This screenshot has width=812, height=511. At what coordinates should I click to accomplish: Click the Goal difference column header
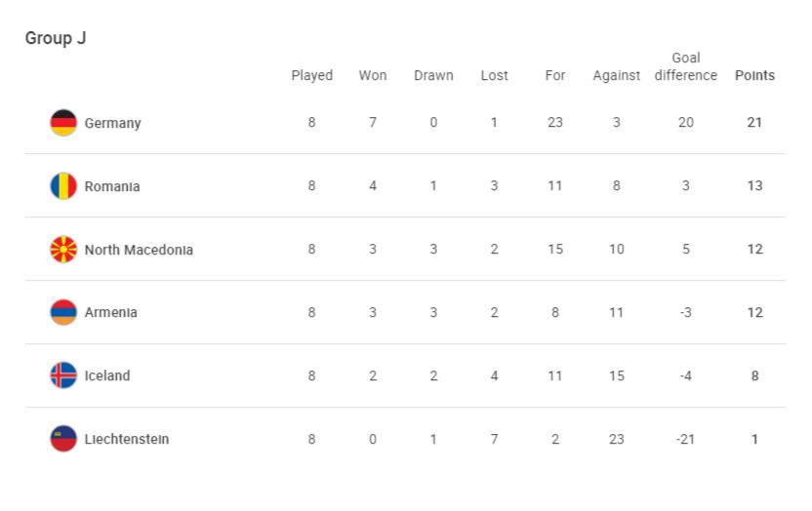click(x=686, y=66)
